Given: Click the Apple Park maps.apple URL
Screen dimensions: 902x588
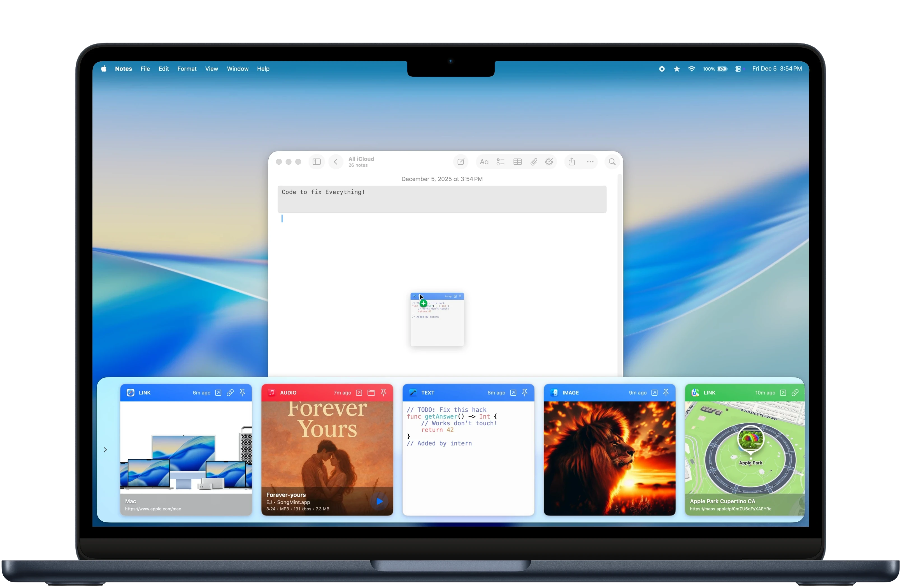Looking at the screenshot, I should (730, 509).
